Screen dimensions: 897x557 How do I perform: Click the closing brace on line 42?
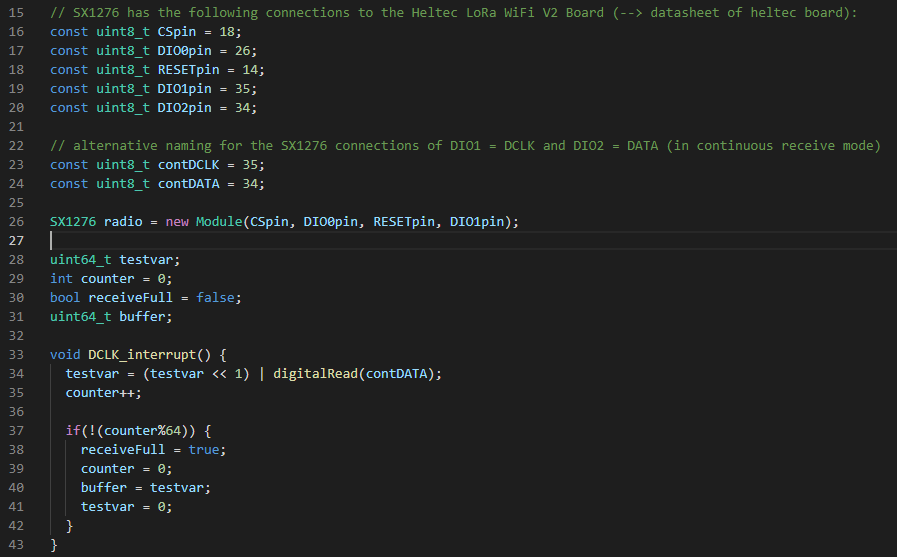click(x=69, y=526)
